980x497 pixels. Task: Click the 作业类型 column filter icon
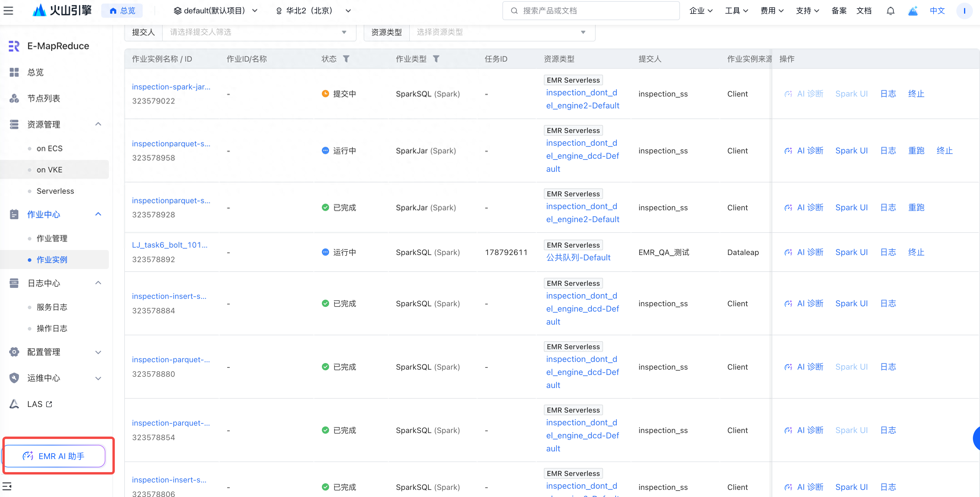coord(436,59)
